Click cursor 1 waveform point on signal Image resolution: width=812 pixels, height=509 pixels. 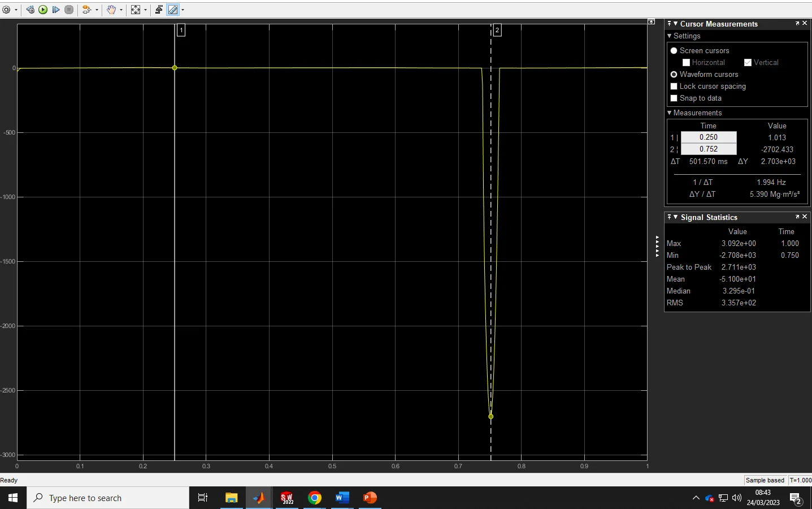click(x=175, y=68)
